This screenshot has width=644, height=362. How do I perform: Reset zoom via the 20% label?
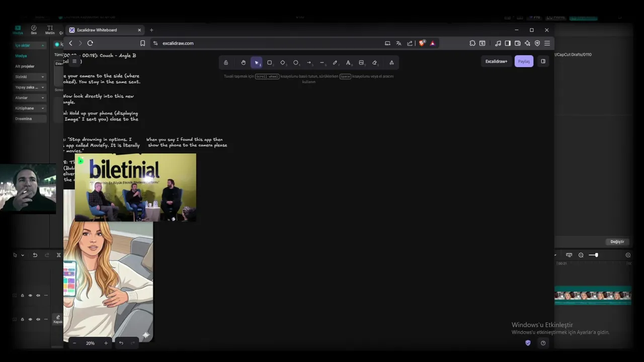click(x=90, y=343)
